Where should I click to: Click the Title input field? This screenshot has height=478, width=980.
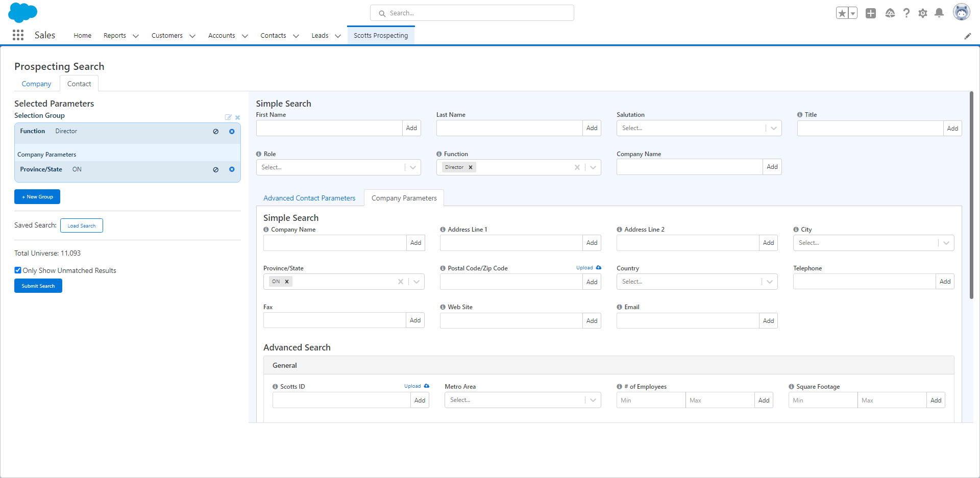(870, 128)
